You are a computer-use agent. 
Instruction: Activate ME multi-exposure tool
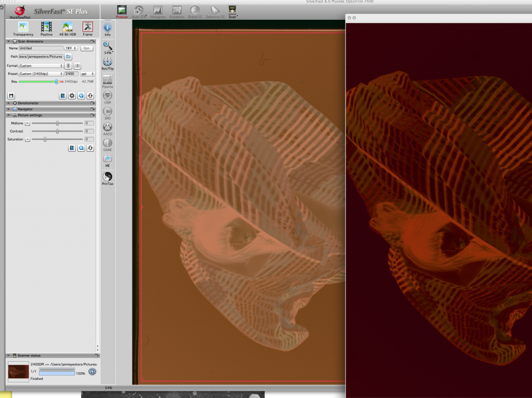(108, 161)
